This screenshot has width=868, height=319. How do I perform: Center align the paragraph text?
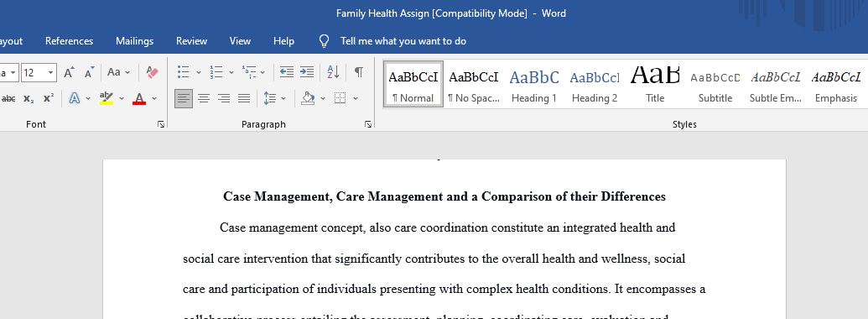tap(204, 98)
